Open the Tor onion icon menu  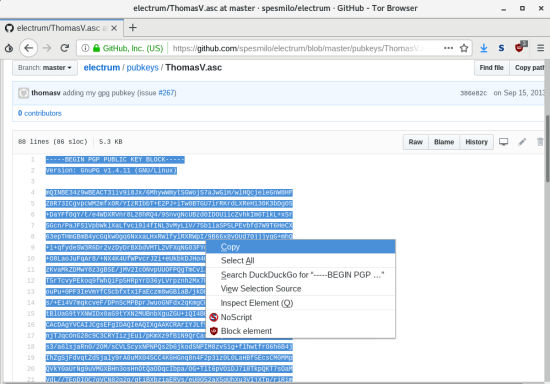pos(9,48)
